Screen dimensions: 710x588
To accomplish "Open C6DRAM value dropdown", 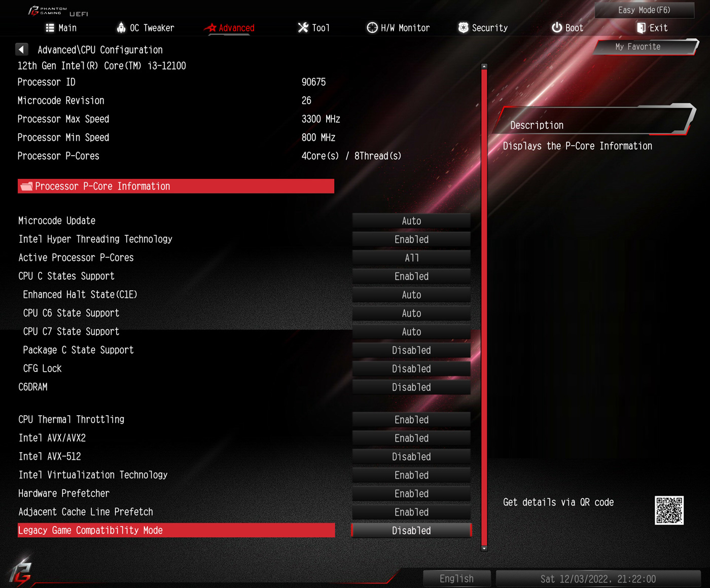I will [411, 387].
